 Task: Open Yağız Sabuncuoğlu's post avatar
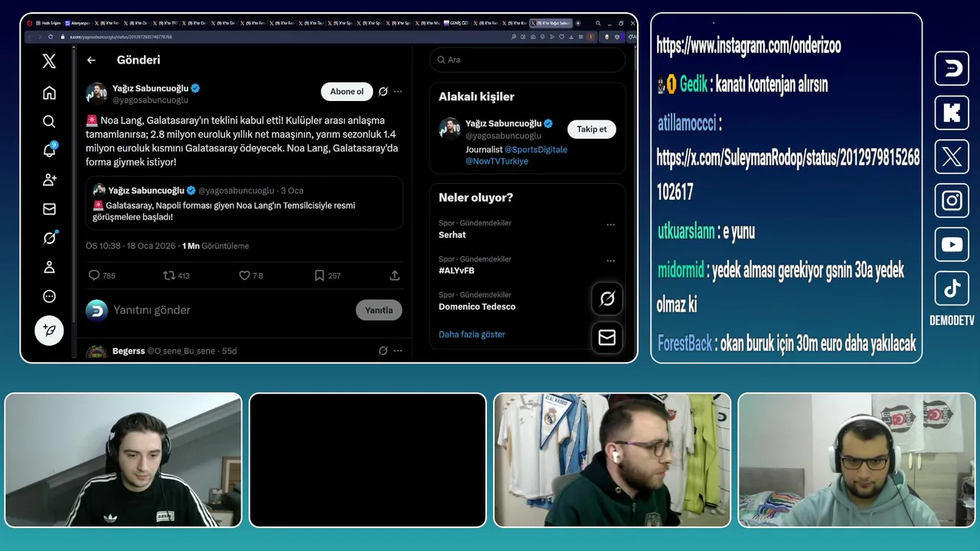96,93
